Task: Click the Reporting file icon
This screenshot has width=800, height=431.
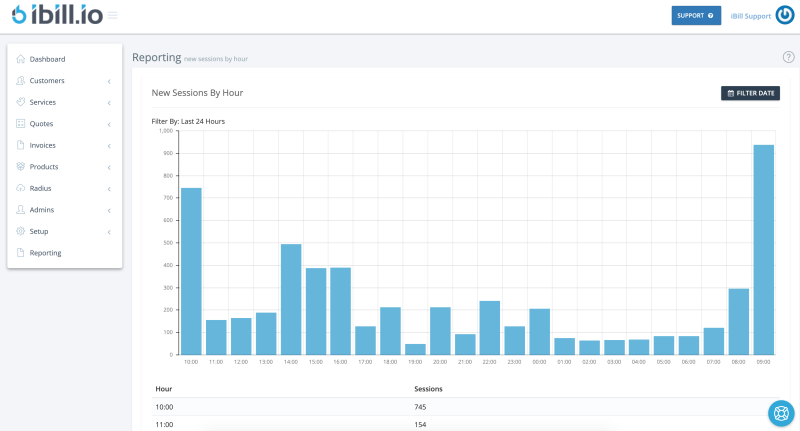Action: coord(20,252)
